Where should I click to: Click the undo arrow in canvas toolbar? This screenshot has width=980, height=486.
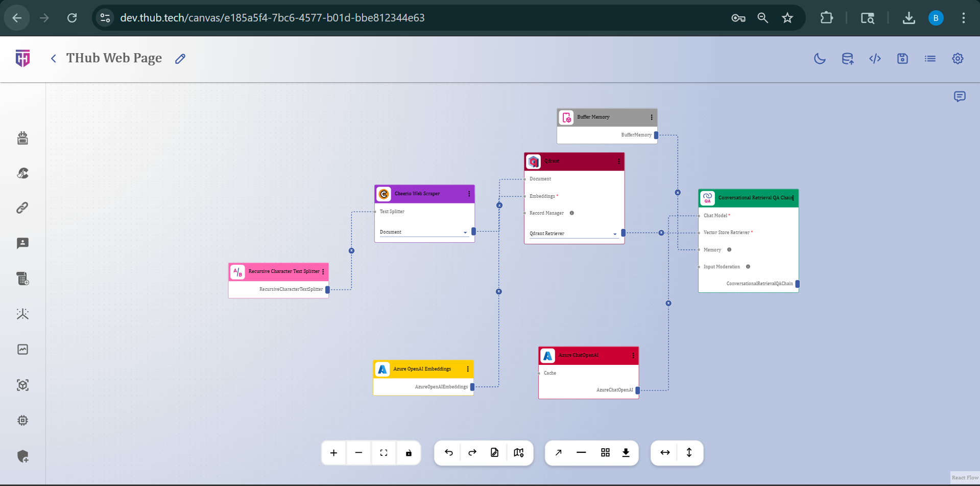point(448,453)
